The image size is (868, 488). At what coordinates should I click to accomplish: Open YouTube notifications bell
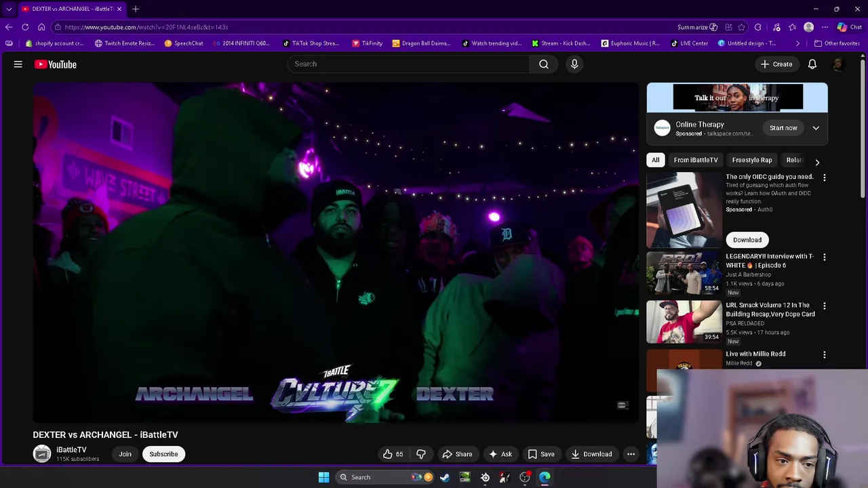(812, 64)
